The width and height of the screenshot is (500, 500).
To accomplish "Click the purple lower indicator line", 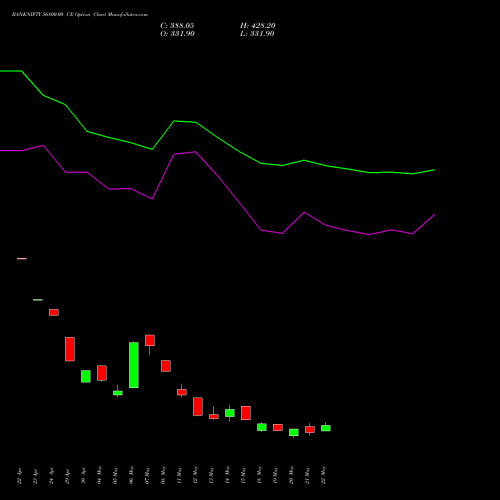I will coord(217,177).
